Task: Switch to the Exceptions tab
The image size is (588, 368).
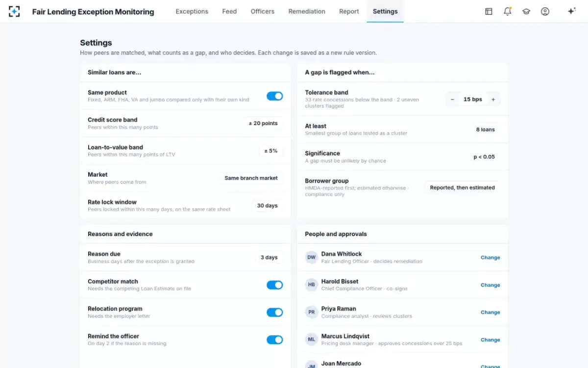Action: click(192, 11)
